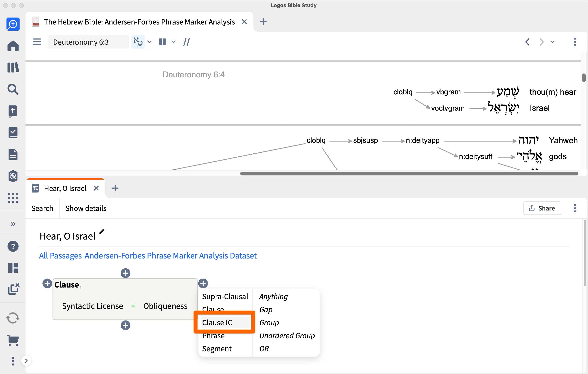The width and height of the screenshot is (588, 374).
Task: Click the vbgram node in the diagram
Action: point(449,92)
